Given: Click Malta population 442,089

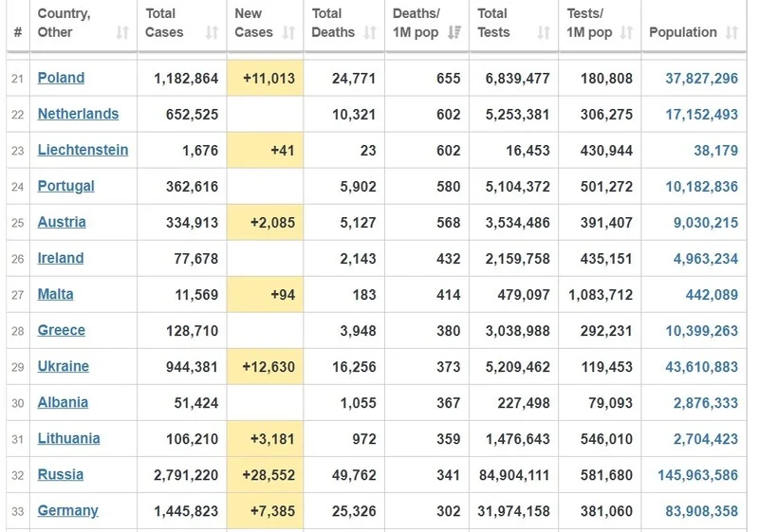Looking at the screenshot, I should pos(712,295).
